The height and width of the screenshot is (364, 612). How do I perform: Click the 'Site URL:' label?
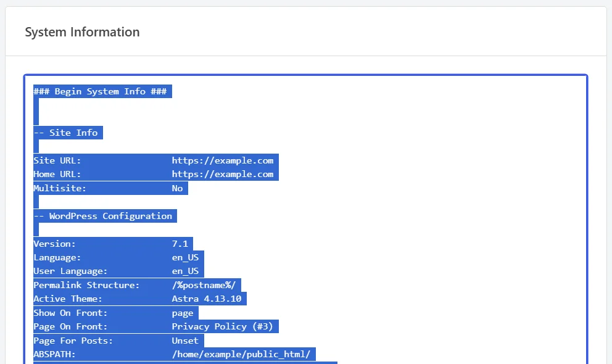57,160
